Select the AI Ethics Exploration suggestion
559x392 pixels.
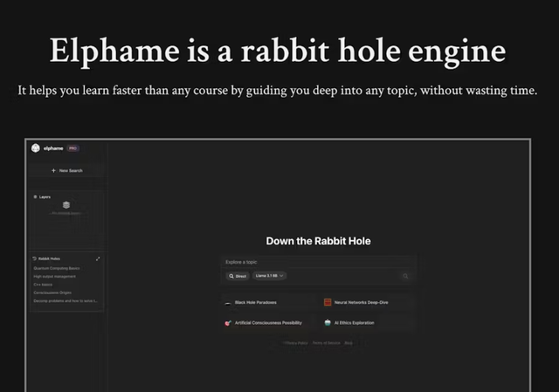369,323
